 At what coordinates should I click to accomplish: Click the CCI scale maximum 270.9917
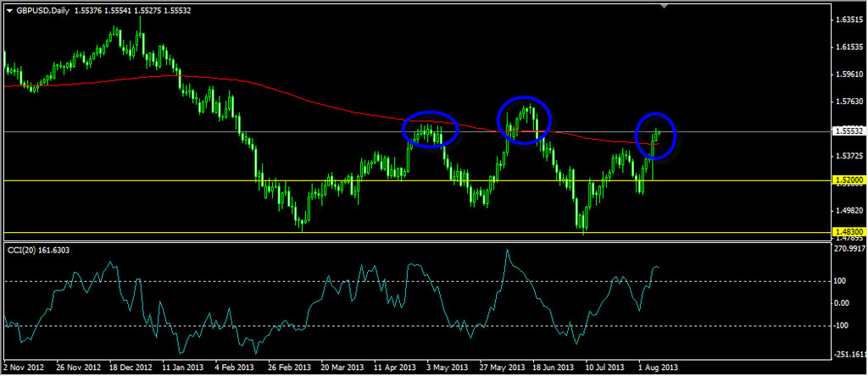pos(850,249)
